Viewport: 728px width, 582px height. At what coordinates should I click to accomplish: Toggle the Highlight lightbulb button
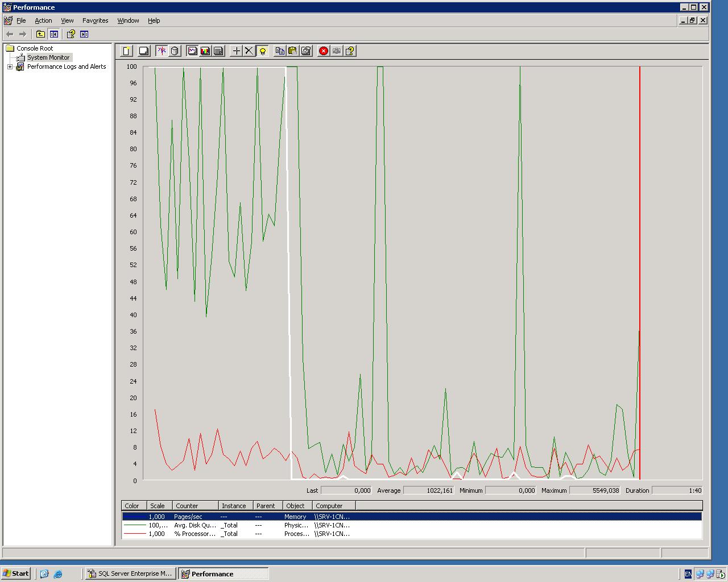click(262, 51)
